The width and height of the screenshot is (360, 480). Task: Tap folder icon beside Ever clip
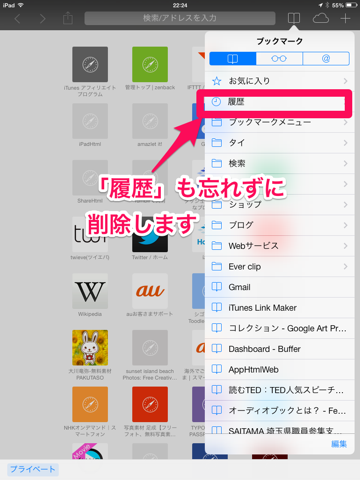pos(217,267)
